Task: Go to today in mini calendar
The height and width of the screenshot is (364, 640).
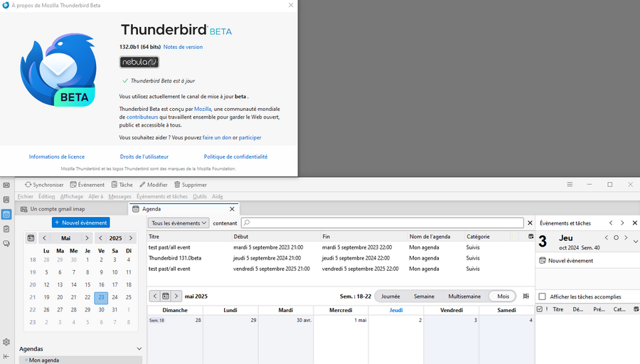Action: [31, 238]
